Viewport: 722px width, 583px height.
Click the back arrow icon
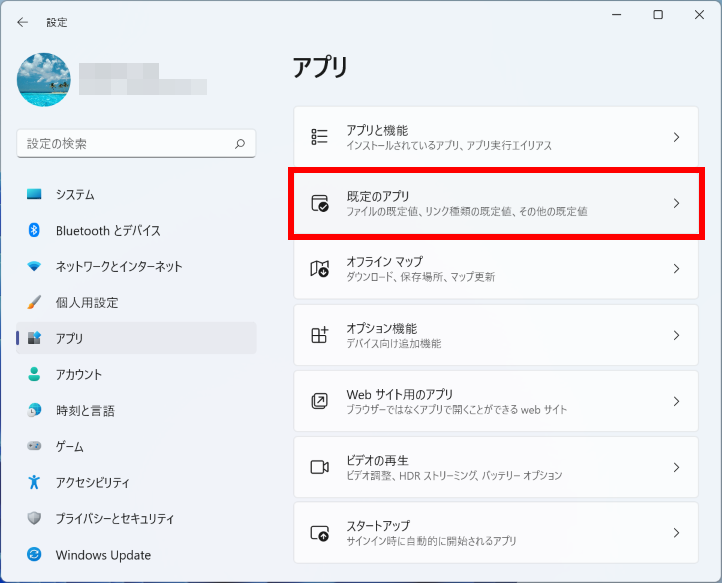click(x=22, y=22)
